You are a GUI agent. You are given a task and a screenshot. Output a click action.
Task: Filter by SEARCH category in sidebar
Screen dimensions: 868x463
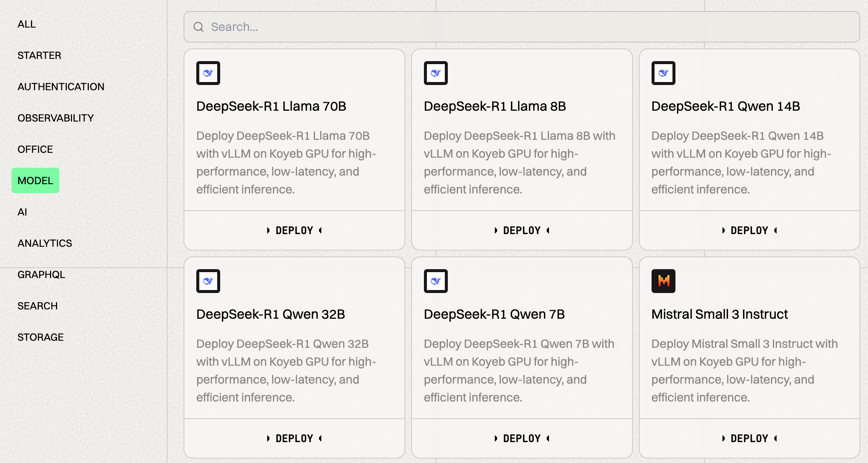(38, 306)
